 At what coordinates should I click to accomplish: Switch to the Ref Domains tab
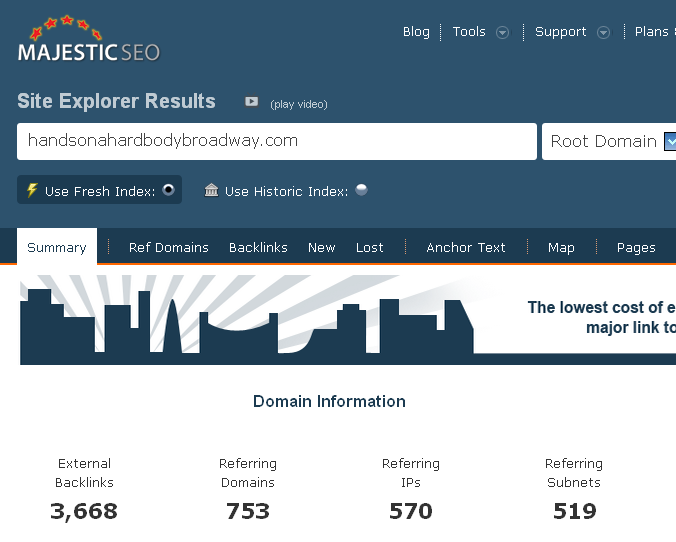point(169,248)
